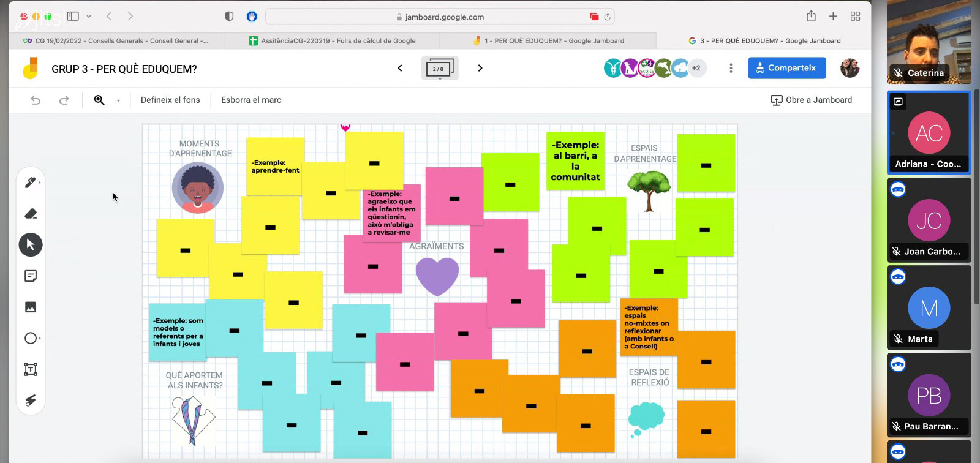Redo the last undone action
This screenshot has height=463, width=980.
tap(64, 100)
